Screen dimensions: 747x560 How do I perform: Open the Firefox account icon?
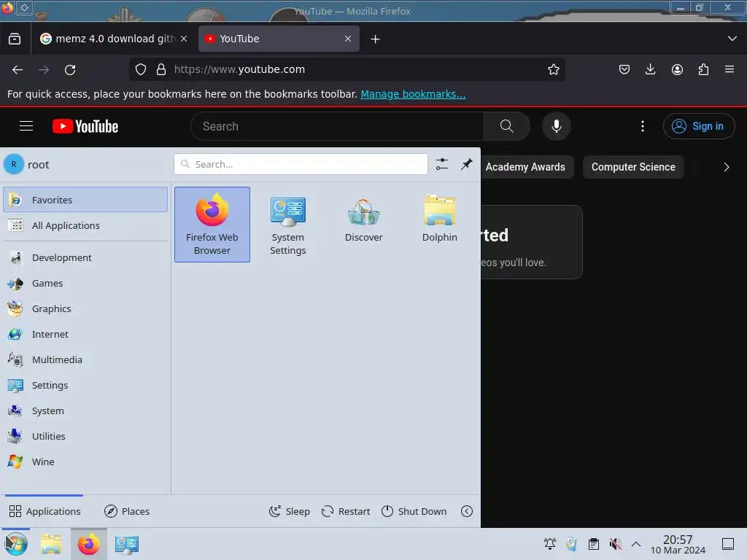(x=677, y=69)
